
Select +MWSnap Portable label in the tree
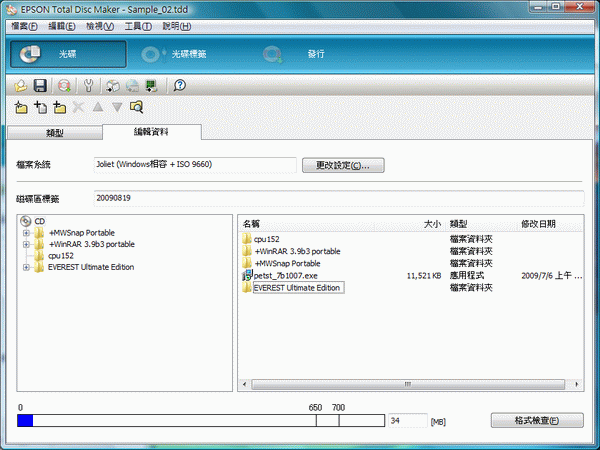pyautogui.click(x=82, y=233)
